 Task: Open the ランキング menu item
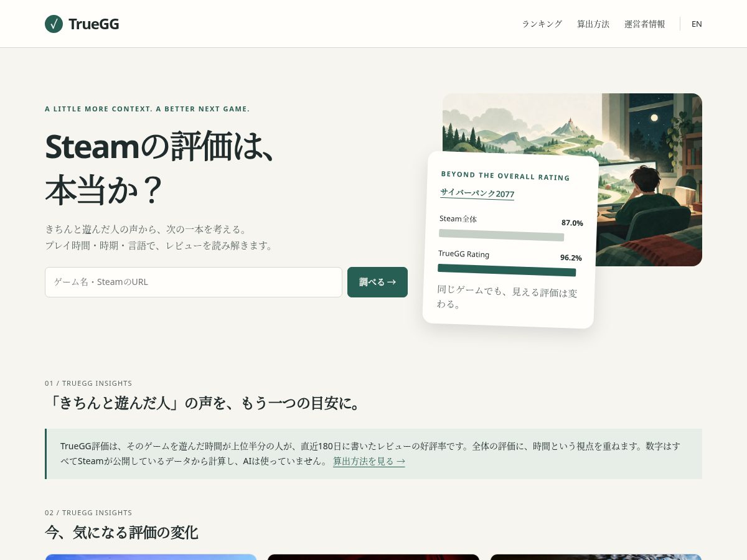point(542,24)
